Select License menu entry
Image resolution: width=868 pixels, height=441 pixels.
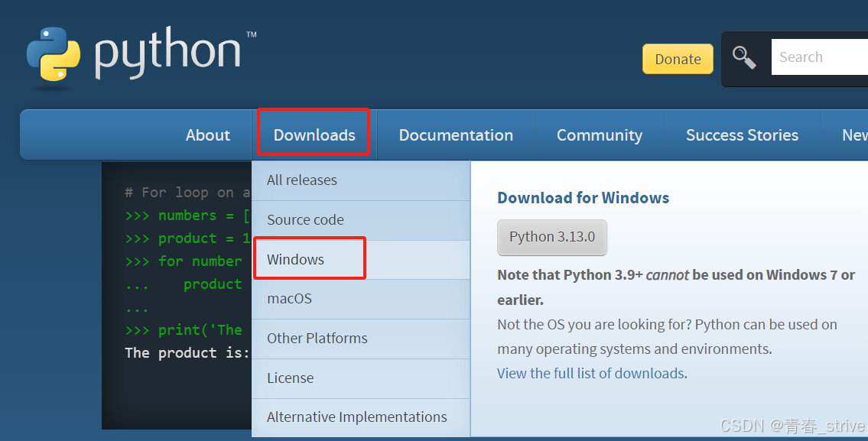coord(361,378)
